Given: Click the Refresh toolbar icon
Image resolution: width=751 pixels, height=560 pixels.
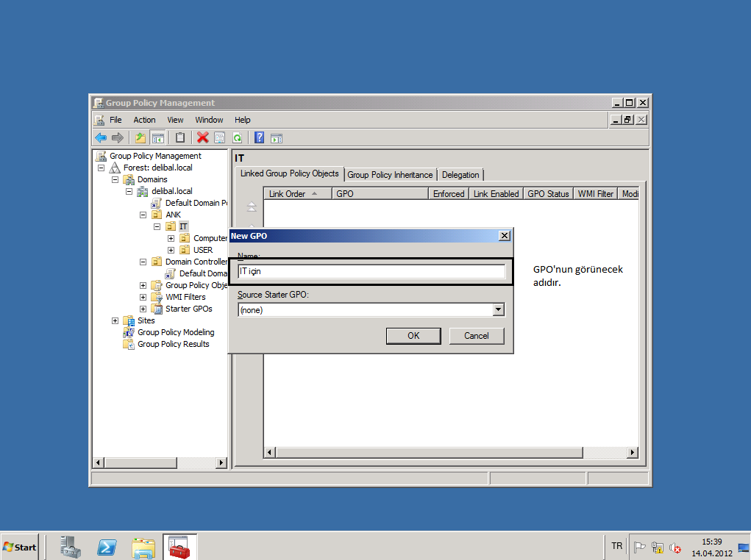Looking at the screenshot, I should (237, 137).
